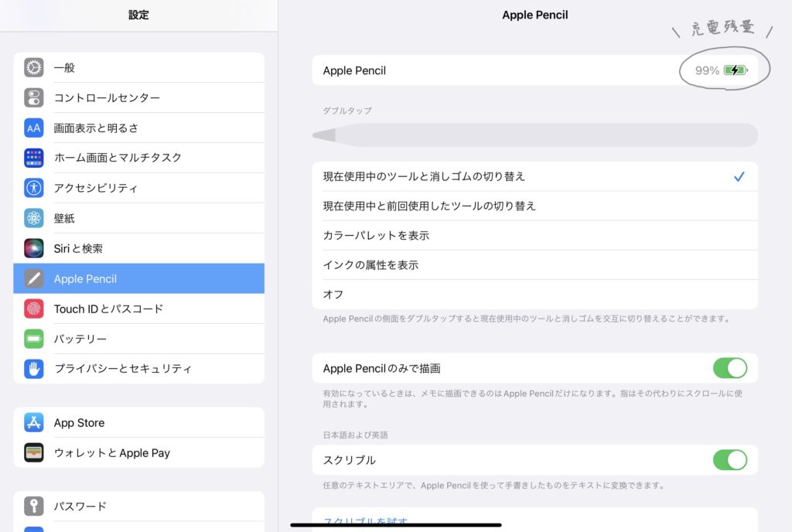Screen dimensions: 792x532
Task: Tap the 'ダブルタップ' section header
Action: coord(347,111)
